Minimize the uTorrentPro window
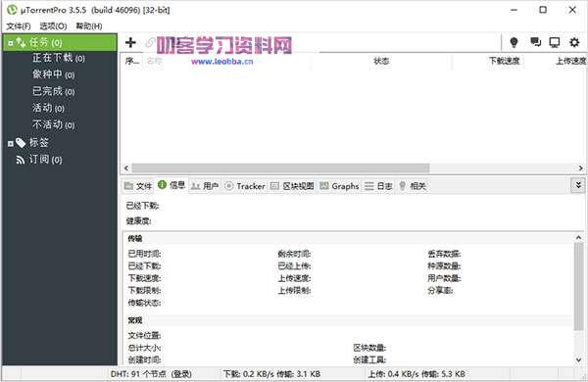Viewport: 588px width, 382px height. click(x=514, y=10)
